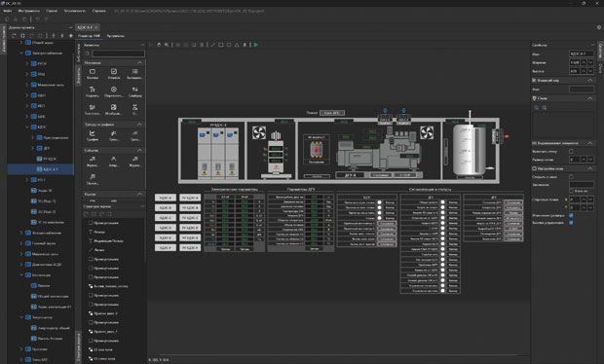Click the green play run button
Image resolution: width=604 pixels, height=364 pixels.
point(256,45)
